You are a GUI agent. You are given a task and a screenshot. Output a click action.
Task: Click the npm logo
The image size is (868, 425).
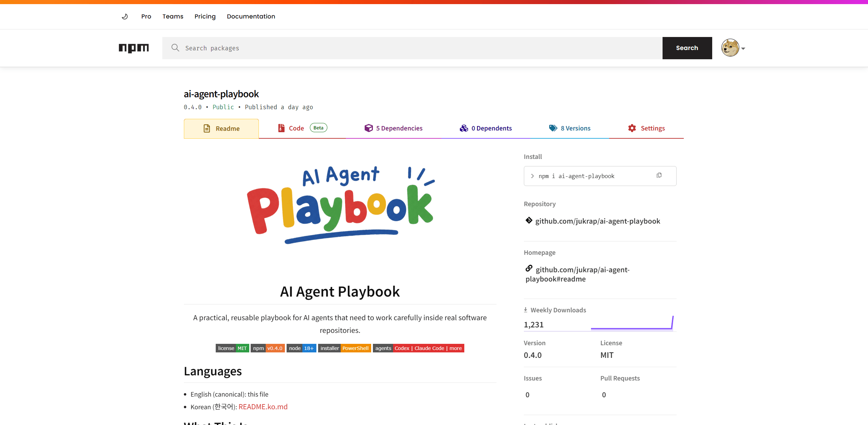134,48
